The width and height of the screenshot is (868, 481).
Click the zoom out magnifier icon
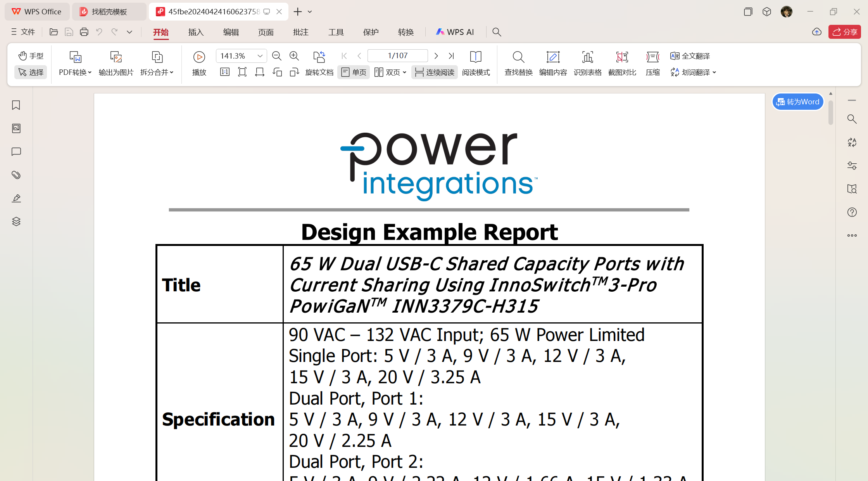[x=277, y=56]
